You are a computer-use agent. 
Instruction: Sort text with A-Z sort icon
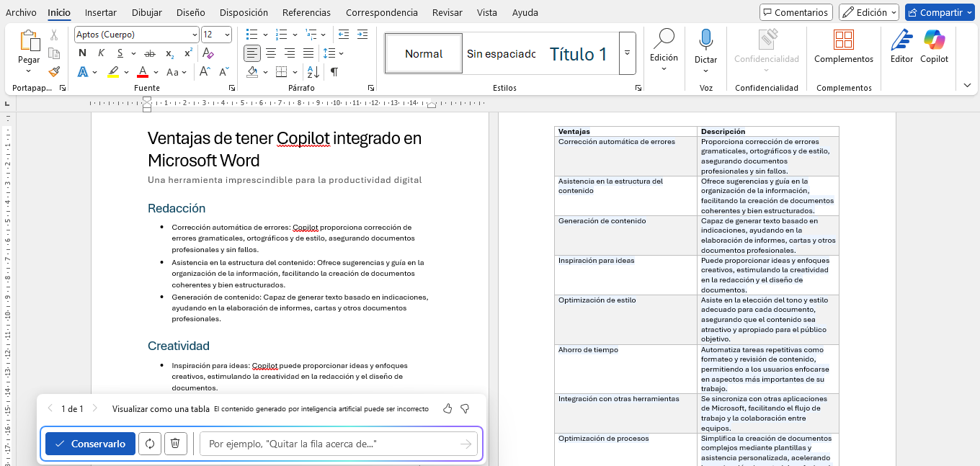click(313, 71)
